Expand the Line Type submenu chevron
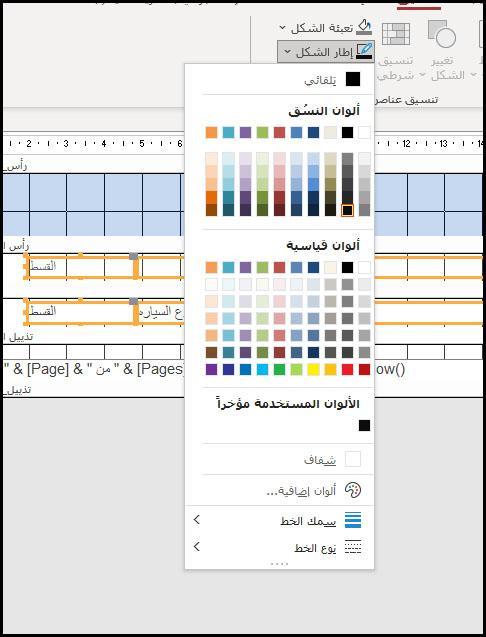Viewport: 486px width, 637px height. point(197,546)
